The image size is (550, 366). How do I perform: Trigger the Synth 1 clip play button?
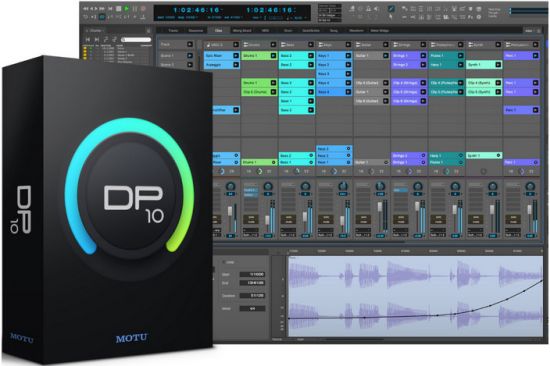coord(498,65)
